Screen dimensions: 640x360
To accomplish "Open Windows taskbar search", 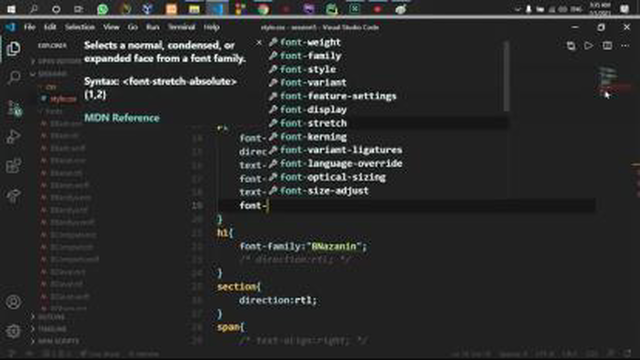I will 33,9.
